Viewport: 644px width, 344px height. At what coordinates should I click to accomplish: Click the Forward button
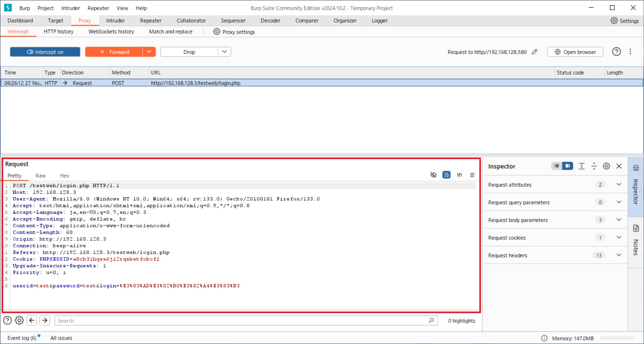pyautogui.click(x=114, y=52)
